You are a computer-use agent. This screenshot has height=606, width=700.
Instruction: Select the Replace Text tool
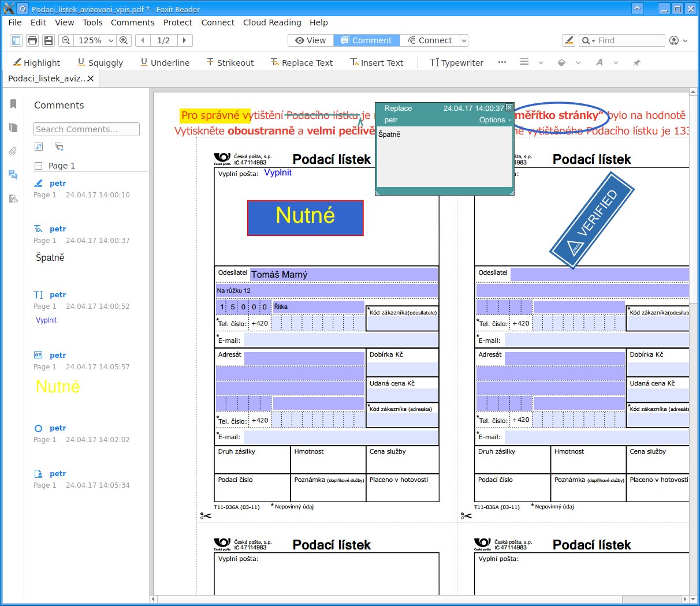point(301,62)
